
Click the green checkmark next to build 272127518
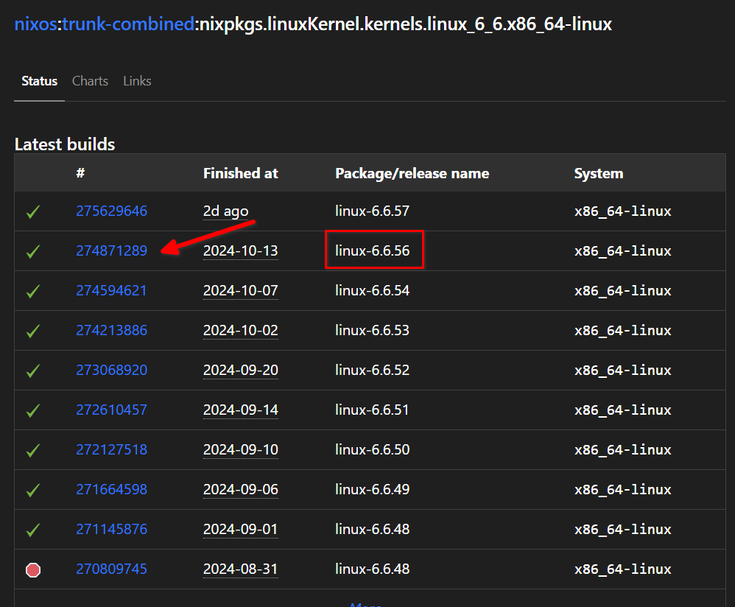click(x=33, y=451)
